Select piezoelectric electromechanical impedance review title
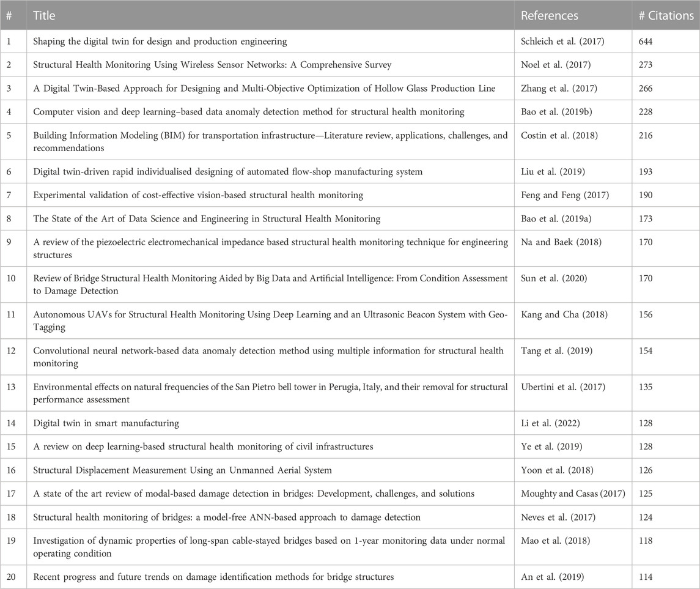 click(271, 248)
